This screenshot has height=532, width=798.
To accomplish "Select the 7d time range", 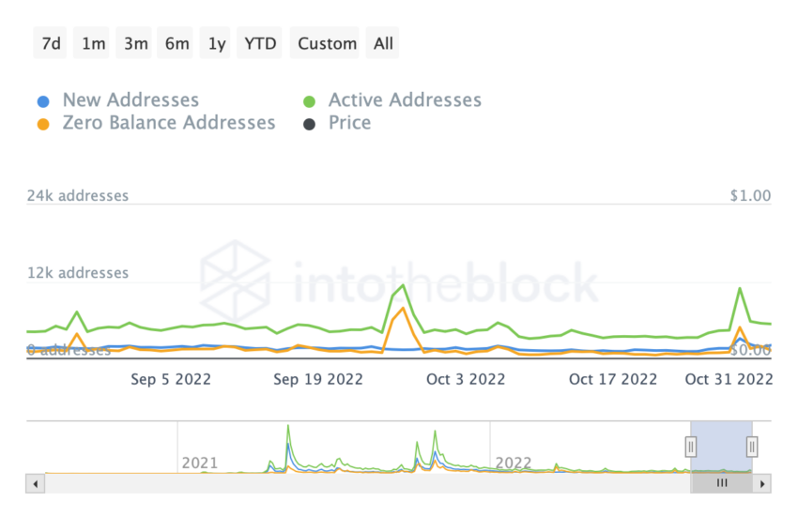I will pyautogui.click(x=52, y=43).
